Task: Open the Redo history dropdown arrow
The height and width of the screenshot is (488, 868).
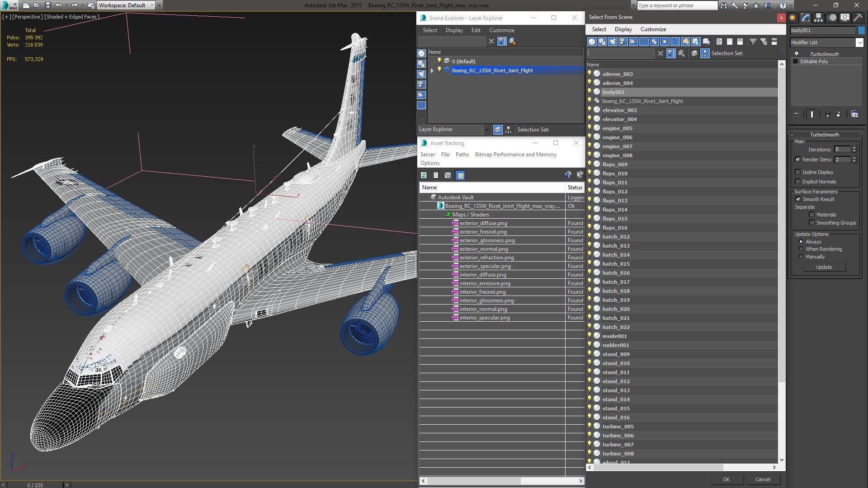Action: pyautogui.click(x=83, y=5)
